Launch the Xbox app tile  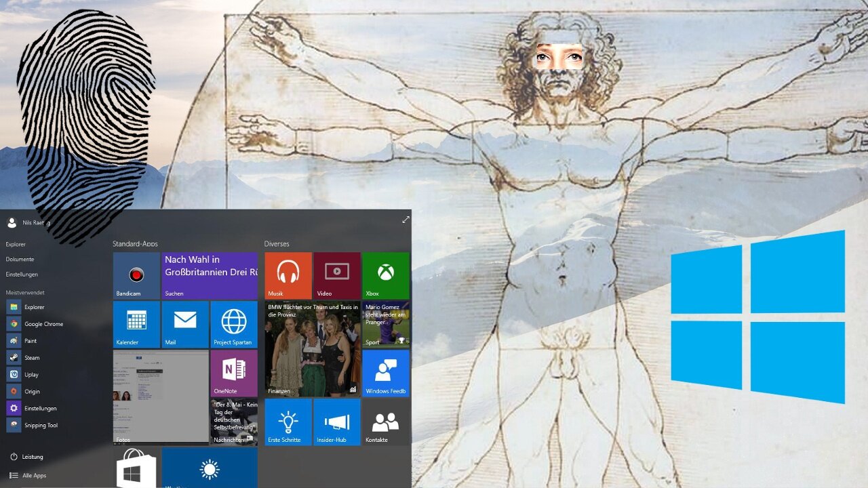coord(385,275)
